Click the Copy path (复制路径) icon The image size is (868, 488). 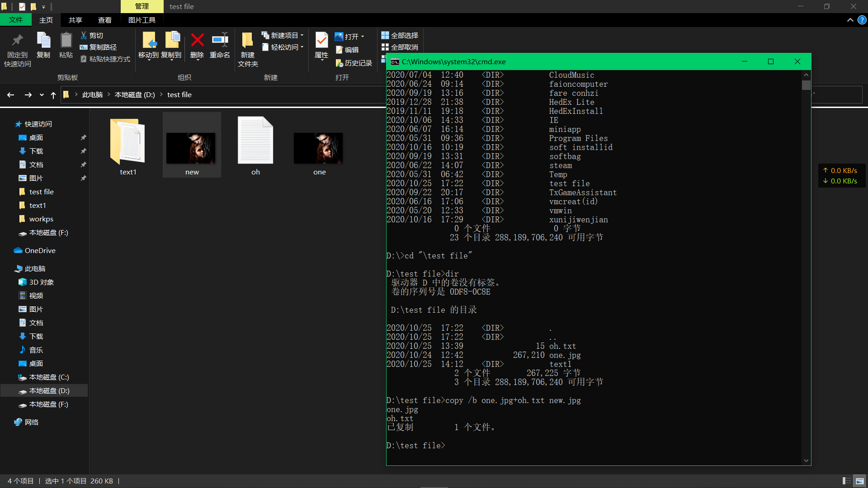[x=84, y=47]
